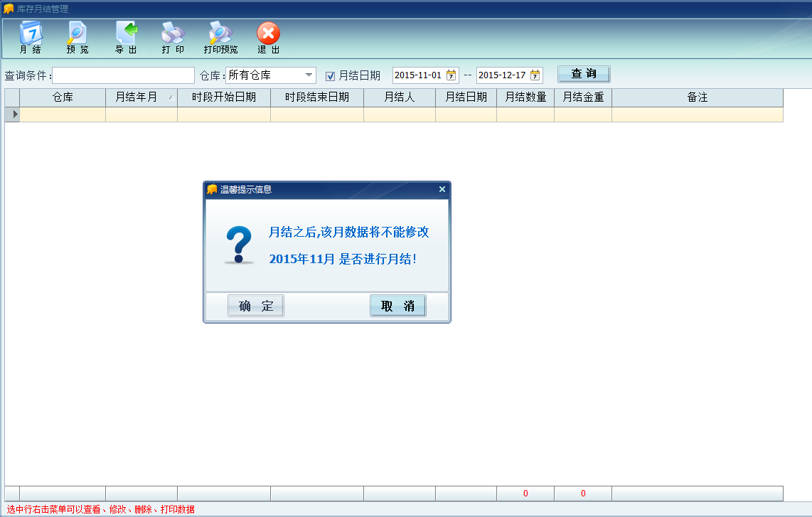Image resolution: width=812 pixels, height=517 pixels.
Task: Click the 时段开始日期 column header
Action: coord(223,97)
